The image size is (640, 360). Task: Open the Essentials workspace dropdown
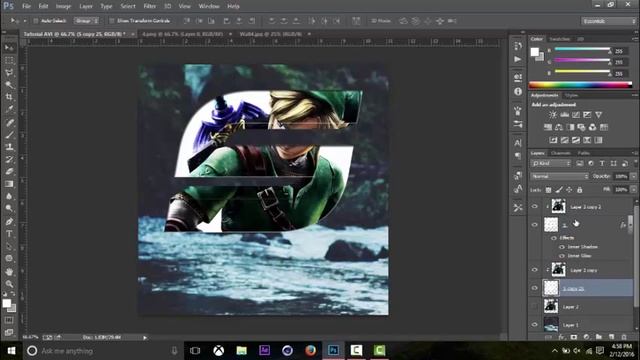pos(608,21)
